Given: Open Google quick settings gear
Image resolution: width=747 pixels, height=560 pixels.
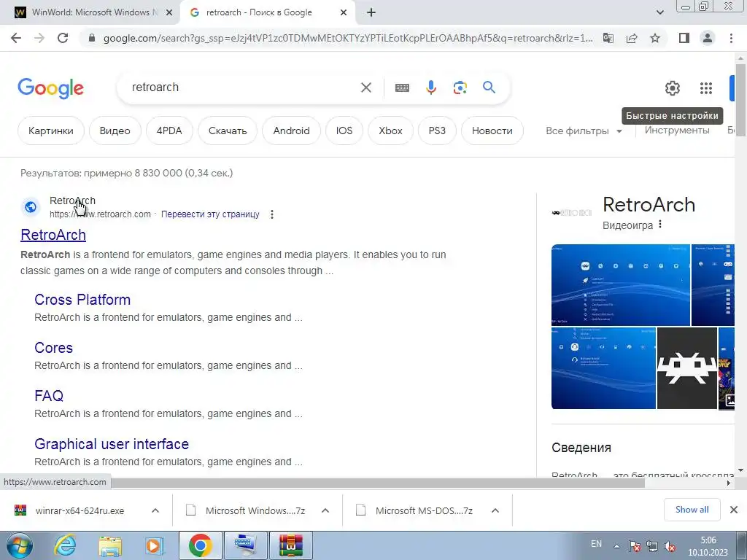Looking at the screenshot, I should pyautogui.click(x=672, y=88).
